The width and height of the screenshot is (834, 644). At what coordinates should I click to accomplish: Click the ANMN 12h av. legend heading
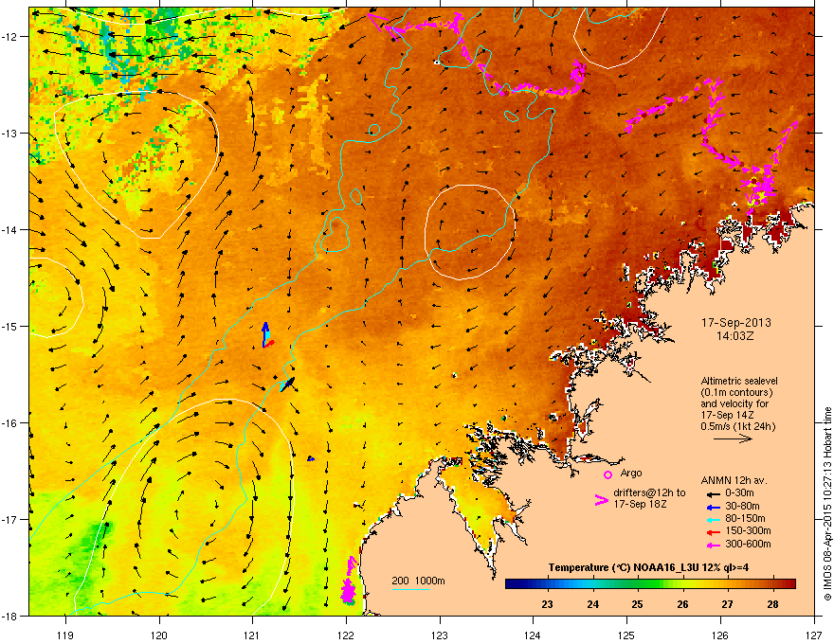pos(734,480)
